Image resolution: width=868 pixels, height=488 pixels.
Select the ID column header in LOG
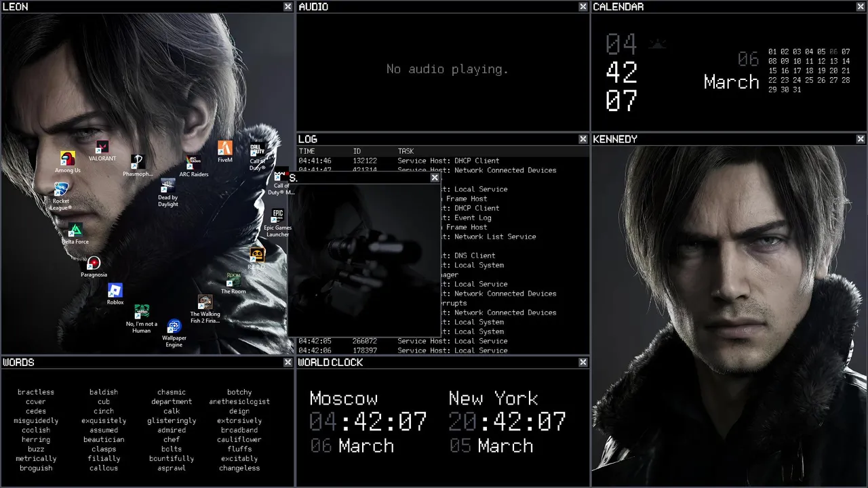click(x=357, y=151)
